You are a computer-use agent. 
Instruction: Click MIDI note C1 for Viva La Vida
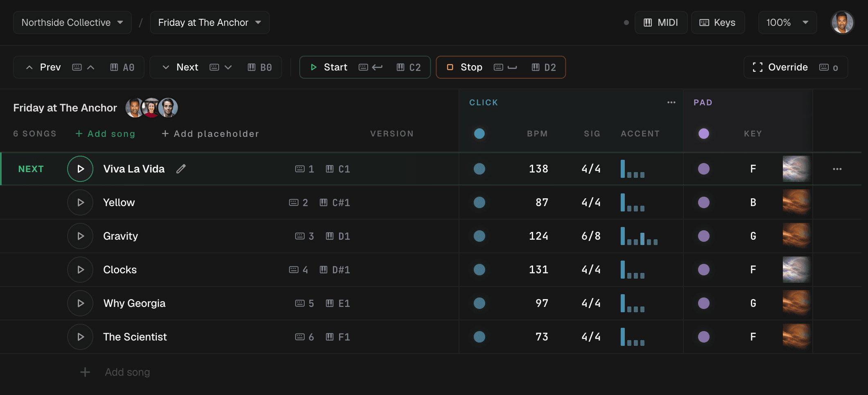[338, 169]
